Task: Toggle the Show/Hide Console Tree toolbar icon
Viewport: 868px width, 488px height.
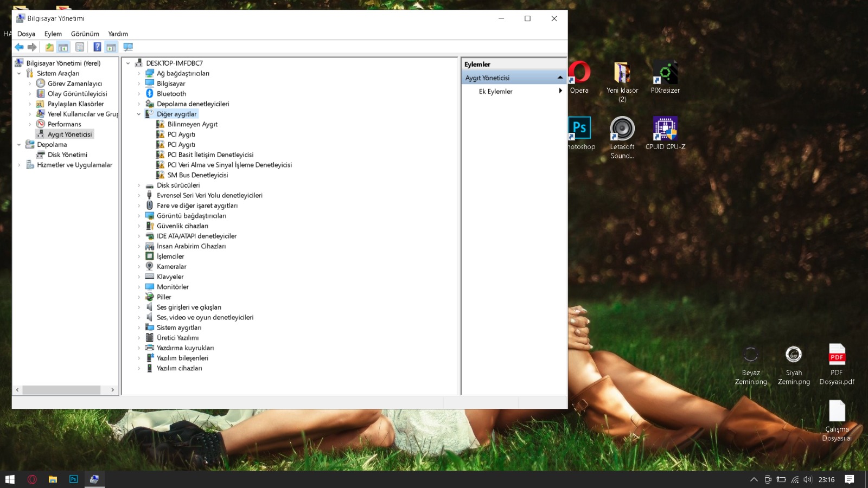Action: (63, 47)
